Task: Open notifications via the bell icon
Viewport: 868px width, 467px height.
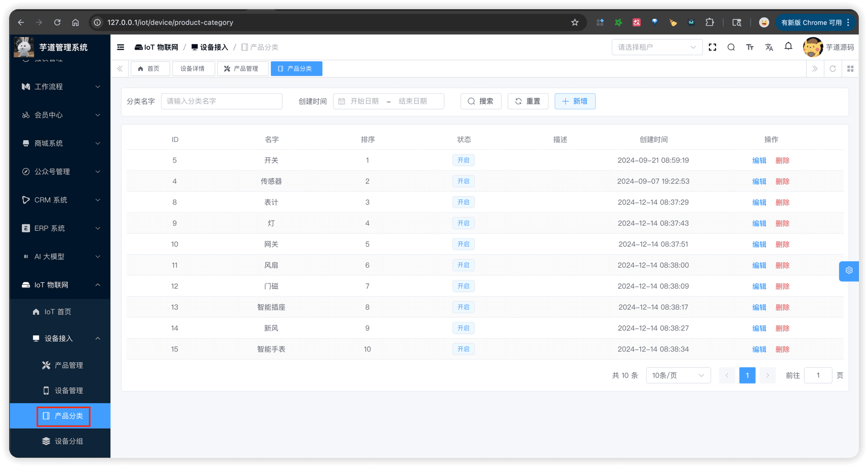Action: [x=788, y=47]
